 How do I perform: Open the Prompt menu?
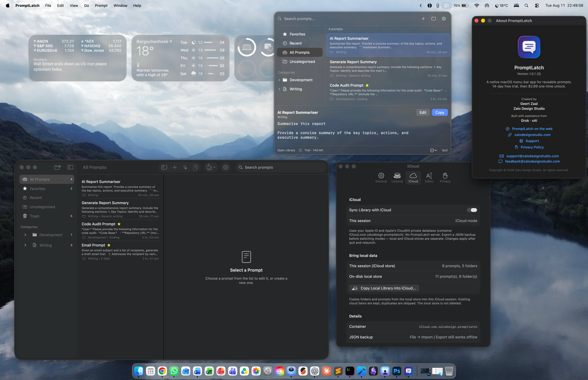(x=101, y=5)
